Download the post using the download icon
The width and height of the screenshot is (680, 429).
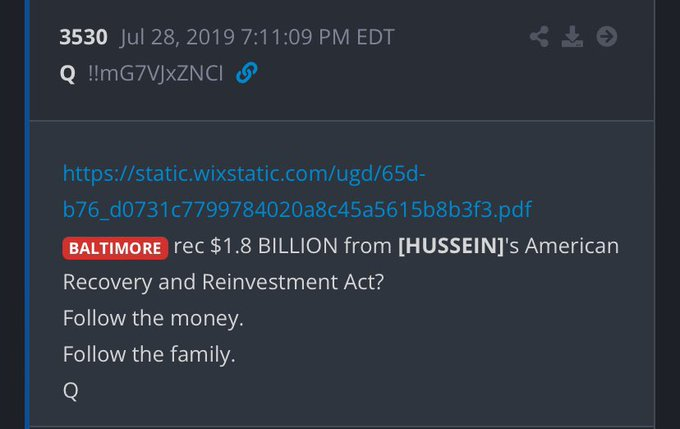click(x=572, y=38)
